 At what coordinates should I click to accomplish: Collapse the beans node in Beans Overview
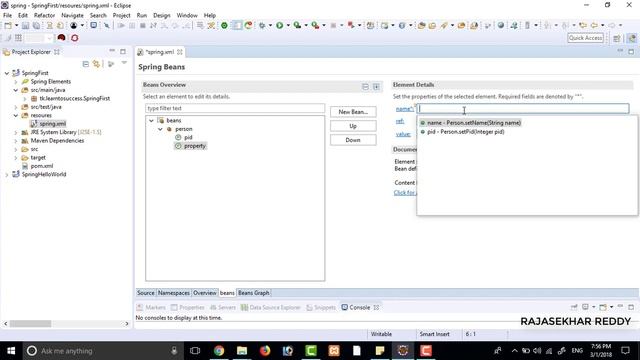click(151, 120)
